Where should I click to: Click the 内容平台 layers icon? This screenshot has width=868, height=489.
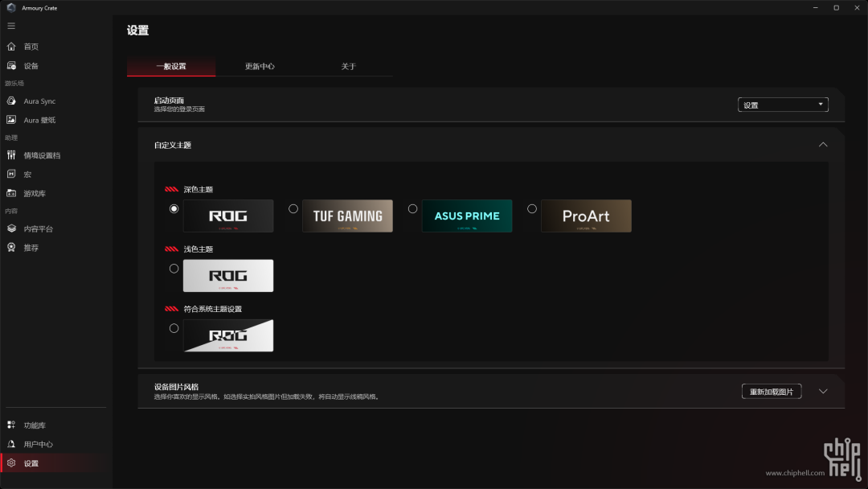click(11, 228)
